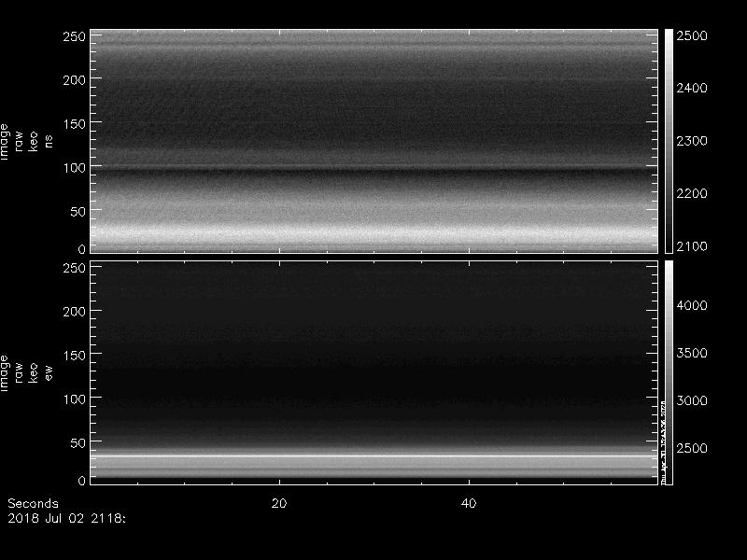Click the '100' tick of upper plot

click(75, 168)
